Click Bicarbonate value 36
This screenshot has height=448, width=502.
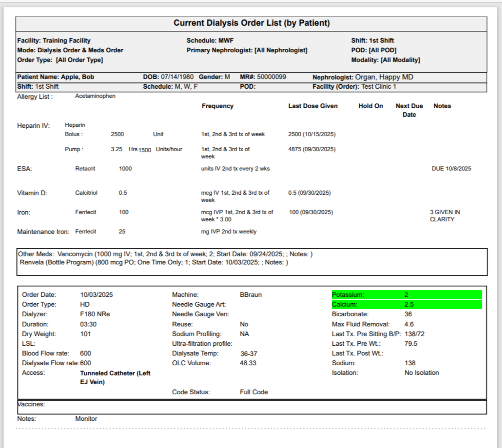coord(408,314)
